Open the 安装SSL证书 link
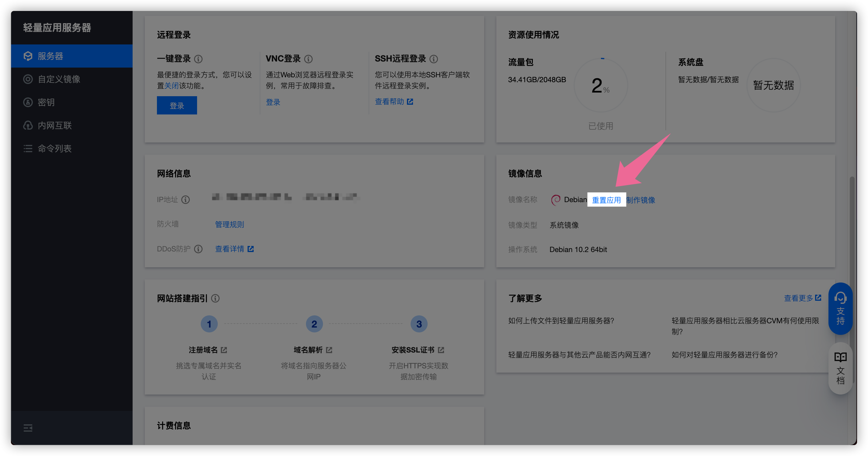The image size is (868, 456). pyautogui.click(x=413, y=350)
